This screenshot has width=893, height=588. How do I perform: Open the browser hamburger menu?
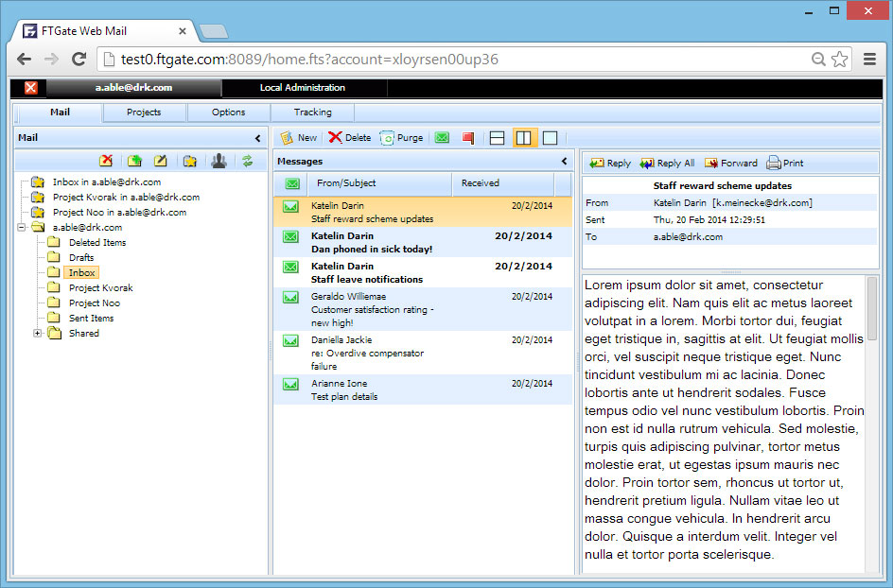pos(869,60)
